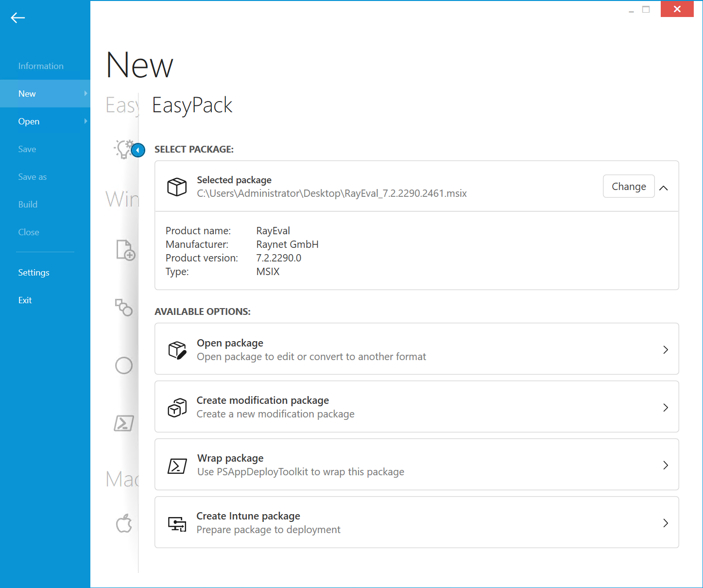Click the PSAppDeployToolkit wrap icon
The image size is (703, 588).
click(177, 465)
